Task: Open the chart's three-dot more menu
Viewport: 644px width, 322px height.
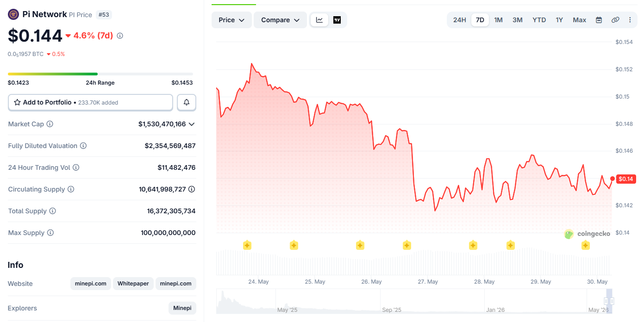Action: [630, 20]
